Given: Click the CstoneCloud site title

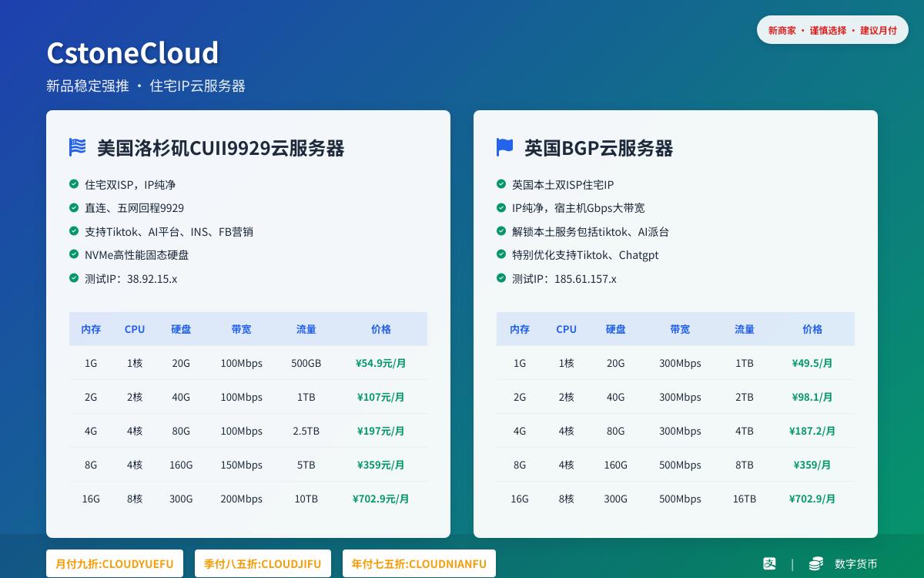Looking at the screenshot, I should click(x=132, y=53).
